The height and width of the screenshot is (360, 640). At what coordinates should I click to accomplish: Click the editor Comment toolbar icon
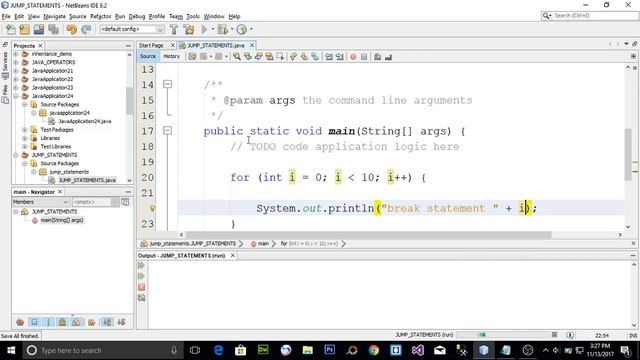coord(378,57)
